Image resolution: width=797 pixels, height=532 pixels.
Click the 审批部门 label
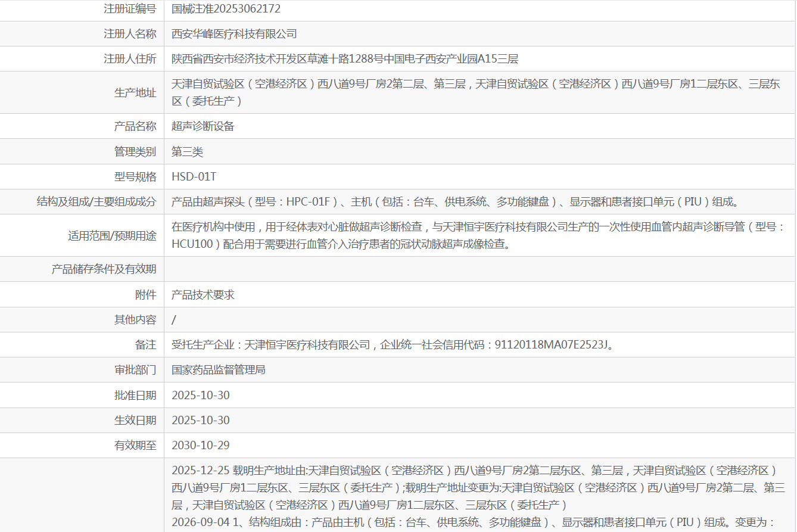135,370
